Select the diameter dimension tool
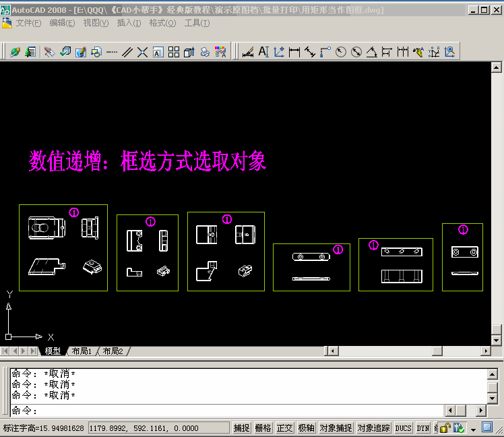This screenshot has height=437, width=504. (356, 52)
